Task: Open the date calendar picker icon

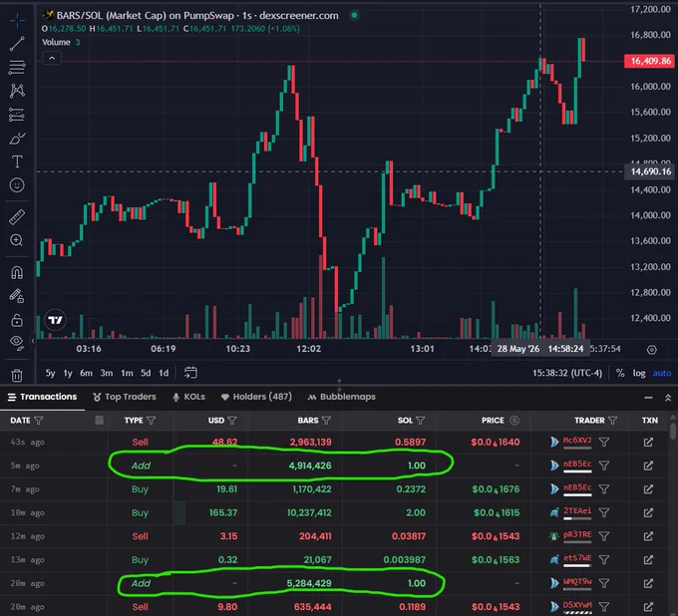Action: tap(99, 420)
